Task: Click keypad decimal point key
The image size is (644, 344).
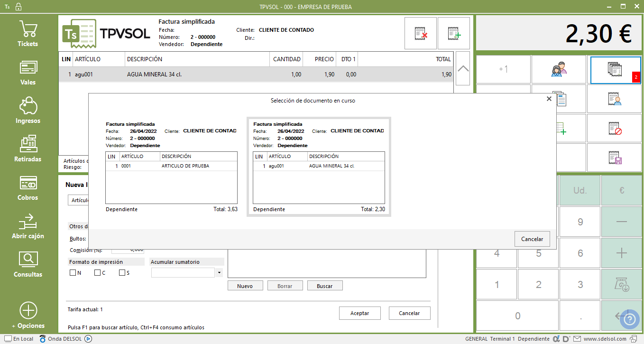Action: 580,316
